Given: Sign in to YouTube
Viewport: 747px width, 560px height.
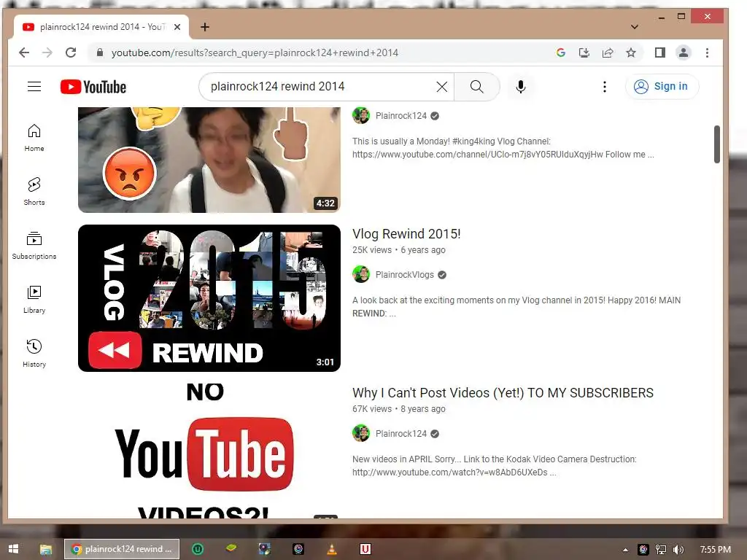Looking at the screenshot, I should pos(662,87).
